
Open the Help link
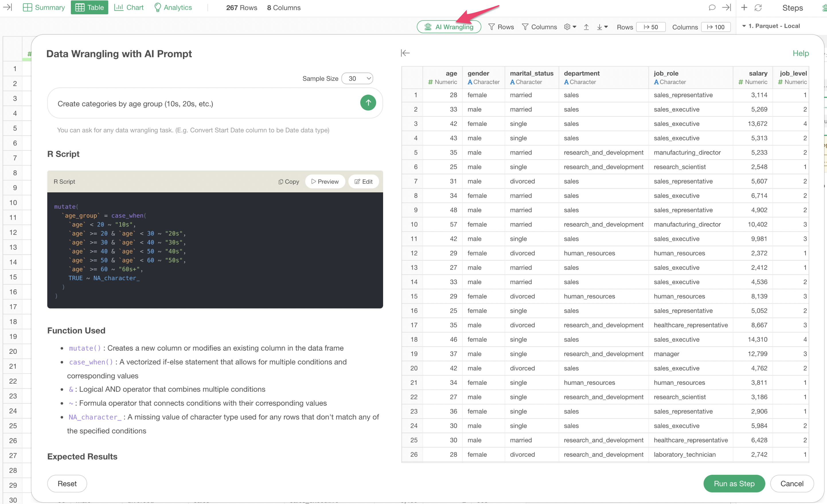tap(800, 53)
